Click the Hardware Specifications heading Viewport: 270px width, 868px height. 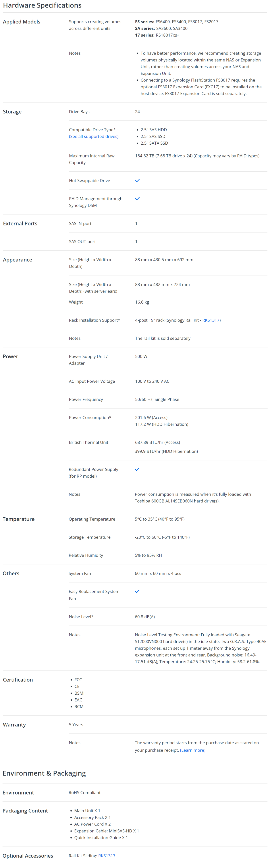point(42,5)
